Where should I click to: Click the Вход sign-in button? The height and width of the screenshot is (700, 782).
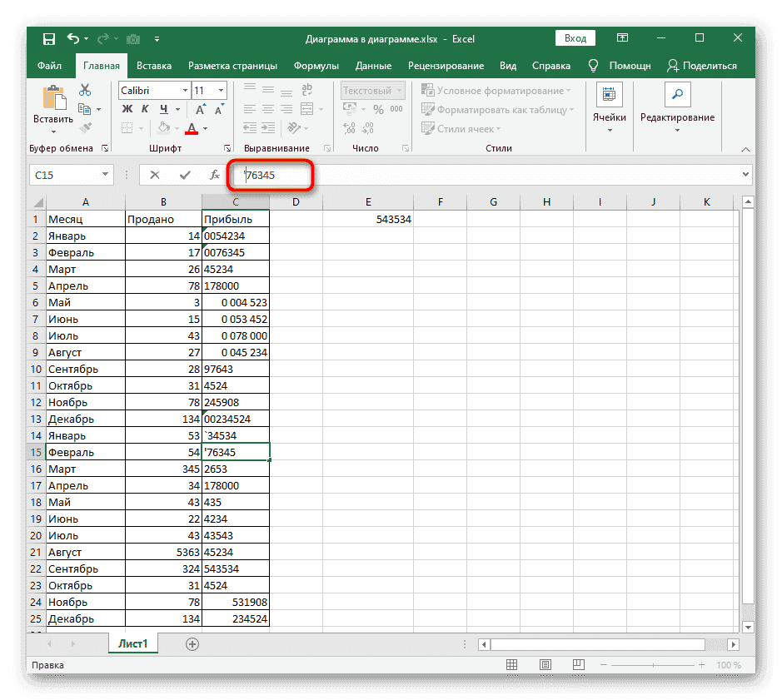[x=575, y=38]
